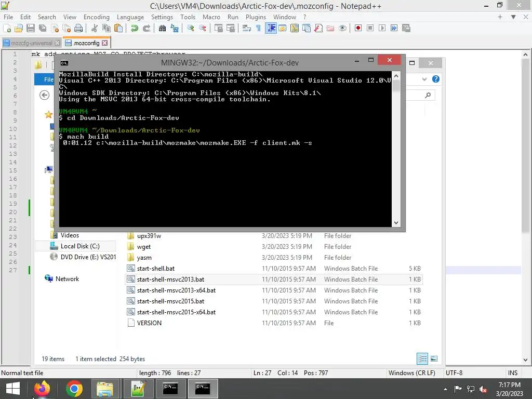Toggle synchronize horizontal scrolling icon
Image resolution: width=532 pixels, height=399 pixels.
click(230, 28)
